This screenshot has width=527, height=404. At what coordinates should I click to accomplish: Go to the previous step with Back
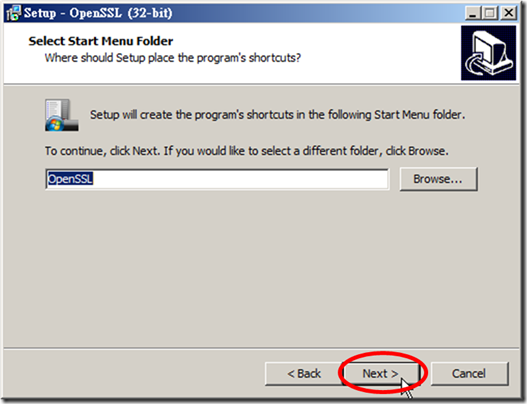303,373
